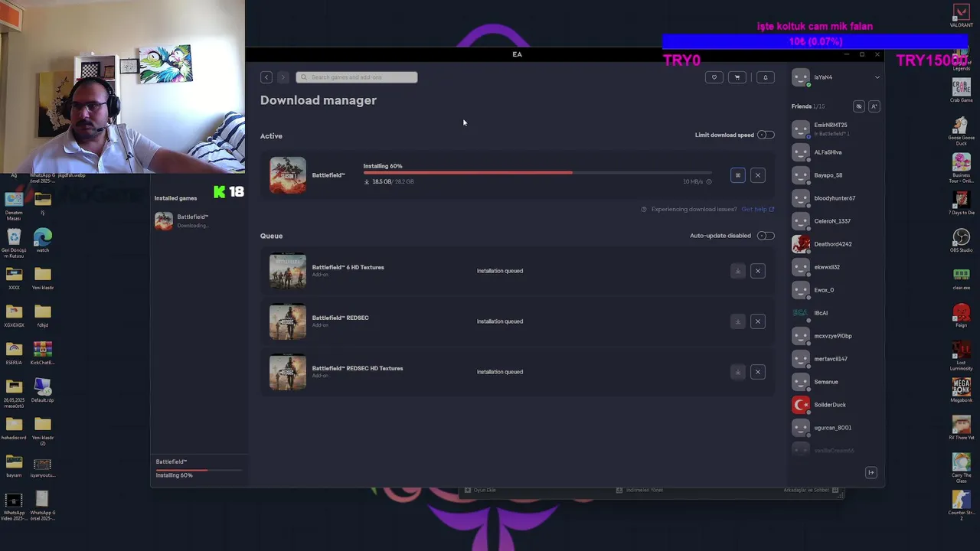This screenshot has width=980, height=551.
Task: Open Geri Dönüşüm Kutusu recycle bin
Action: 14,242
